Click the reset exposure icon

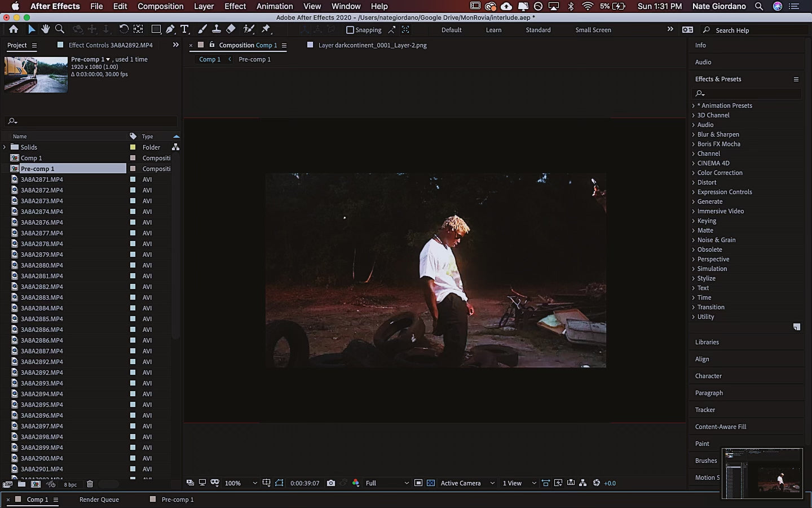pos(596,483)
